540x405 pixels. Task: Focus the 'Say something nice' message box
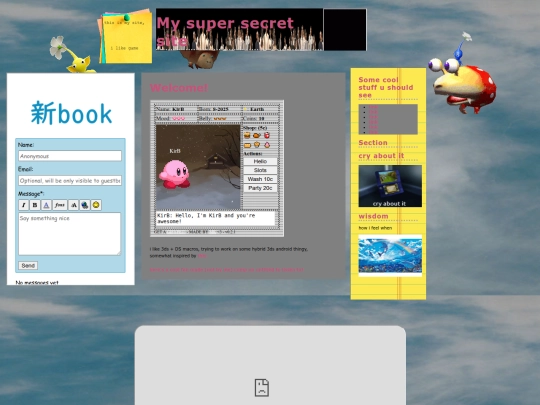point(70,234)
